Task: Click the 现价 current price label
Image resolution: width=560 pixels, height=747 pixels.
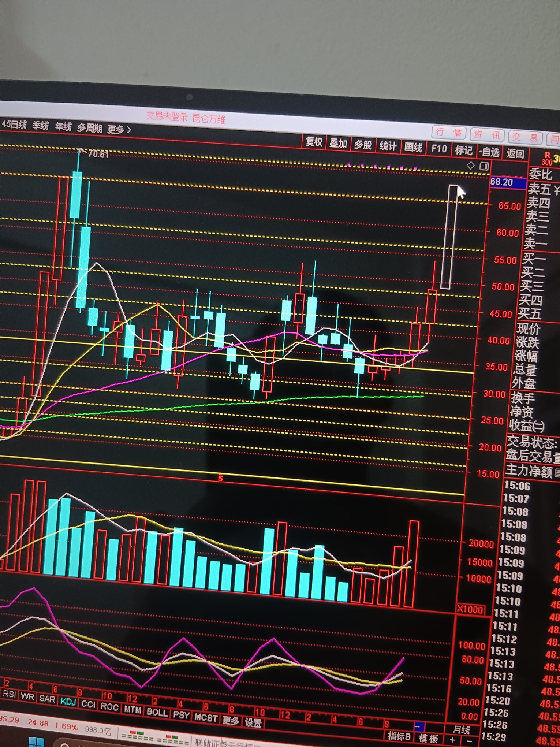Action: [529, 329]
